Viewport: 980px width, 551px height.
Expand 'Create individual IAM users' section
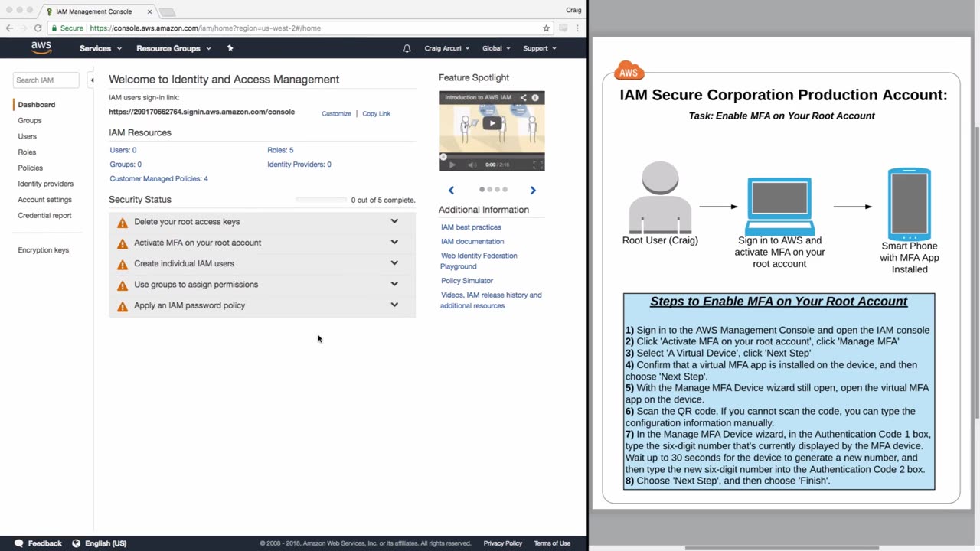[394, 262]
